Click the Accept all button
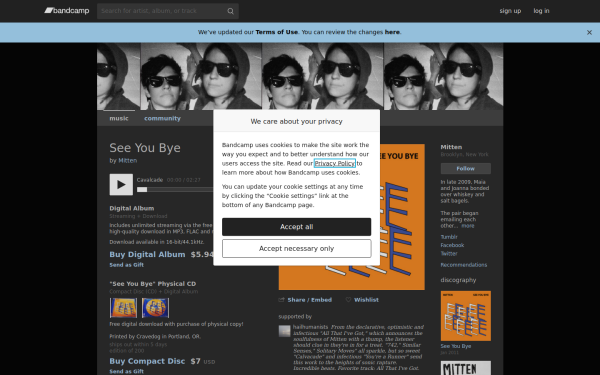 coord(297,227)
